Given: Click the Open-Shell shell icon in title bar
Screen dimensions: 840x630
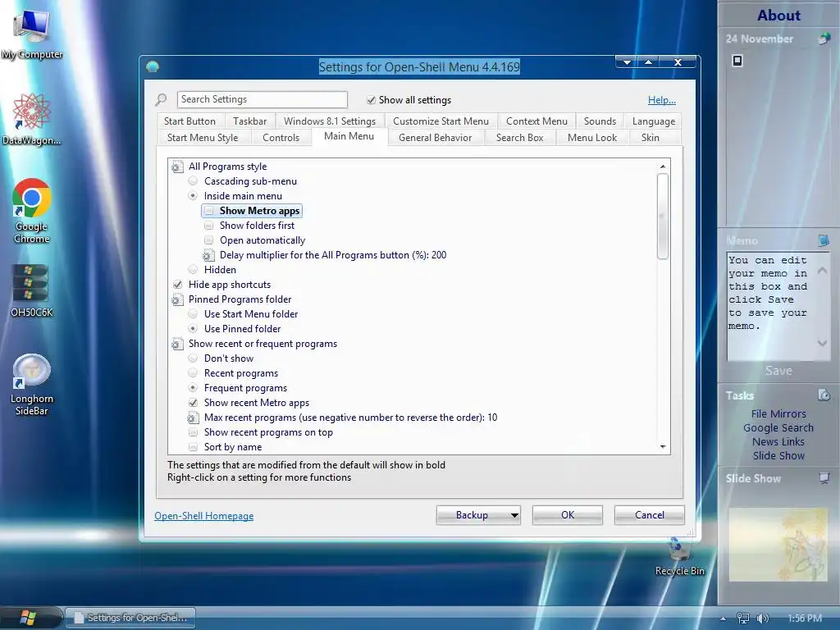Looking at the screenshot, I should [153, 66].
